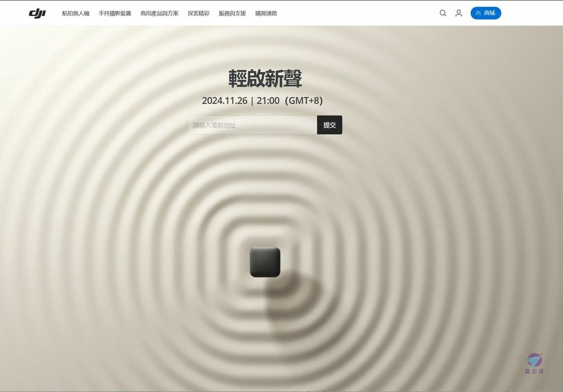This screenshot has height=392, width=563.
Task: Submit email with the 提交 button
Action: pos(330,125)
